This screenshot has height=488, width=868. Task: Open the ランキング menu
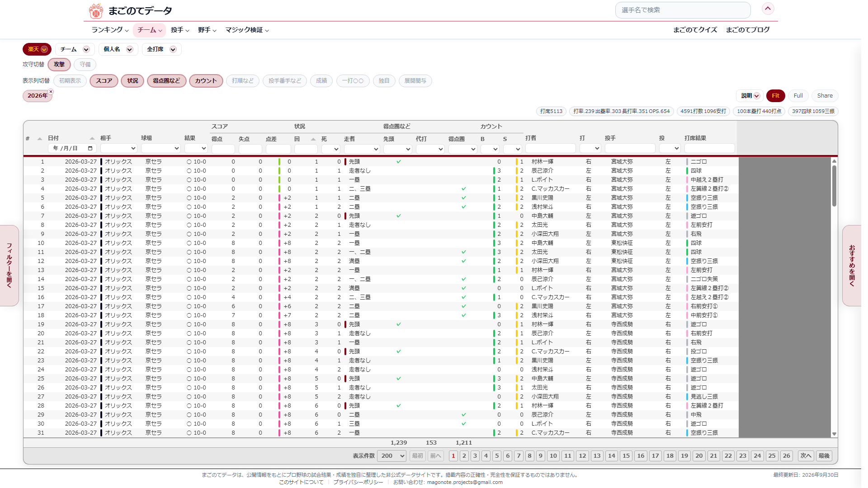click(x=110, y=30)
